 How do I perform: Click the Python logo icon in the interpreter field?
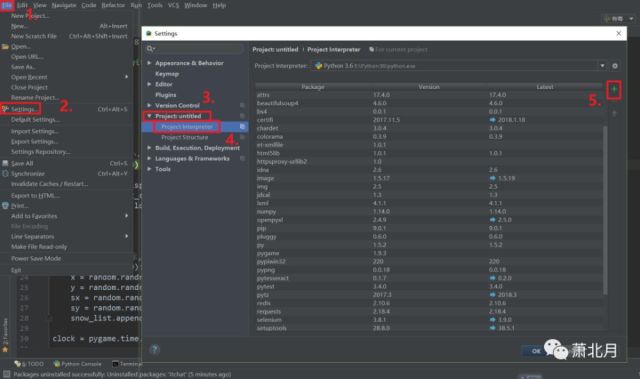pos(318,66)
